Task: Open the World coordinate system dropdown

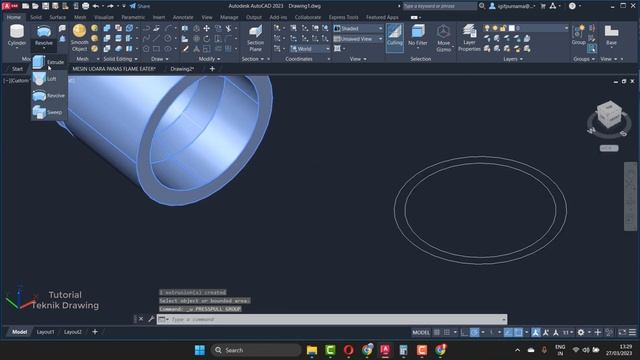Action: click(x=310, y=49)
